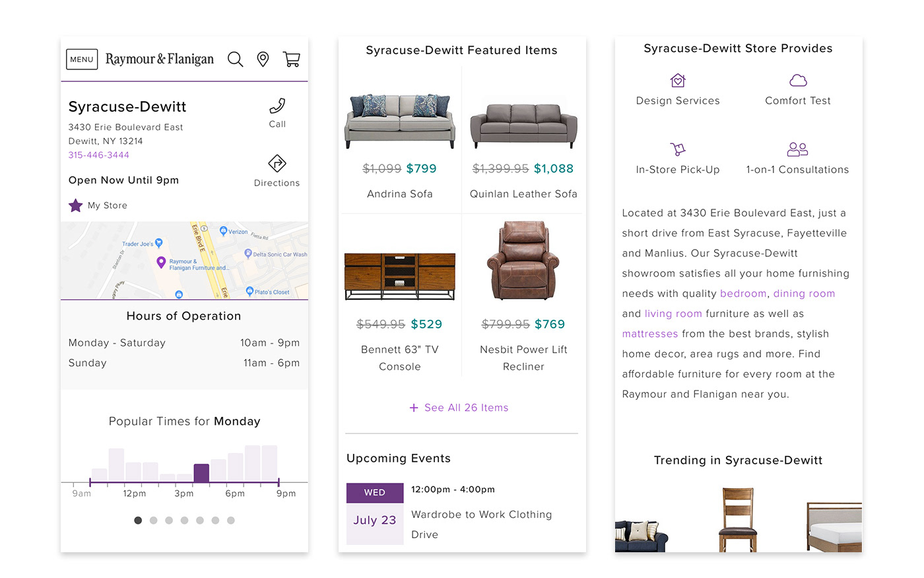Click the 1-on-1 Consultations people icon
The height and width of the screenshot is (578, 924).
[x=797, y=149]
